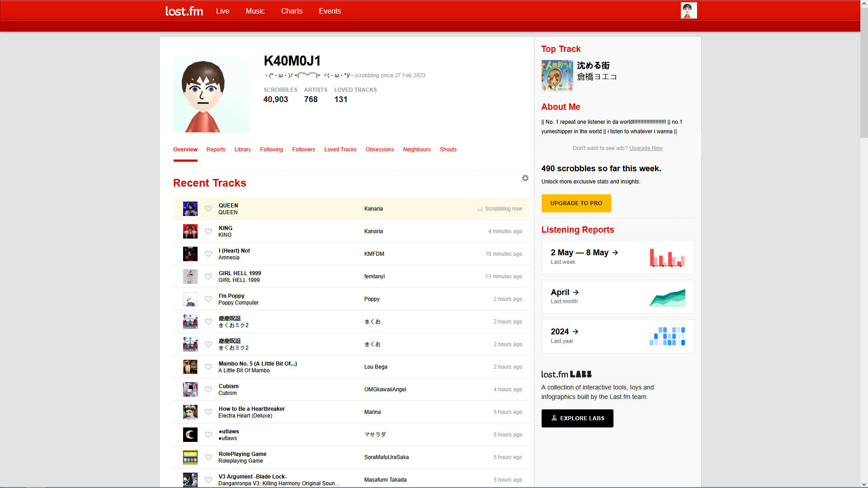Click the UPGRADE TO PRO button
The width and height of the screenshot is (868, 488).
(x=576, y=203)
